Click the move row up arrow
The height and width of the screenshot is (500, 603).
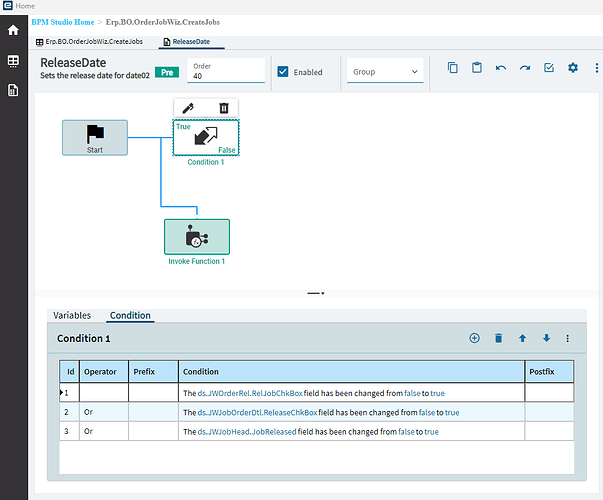522,338
